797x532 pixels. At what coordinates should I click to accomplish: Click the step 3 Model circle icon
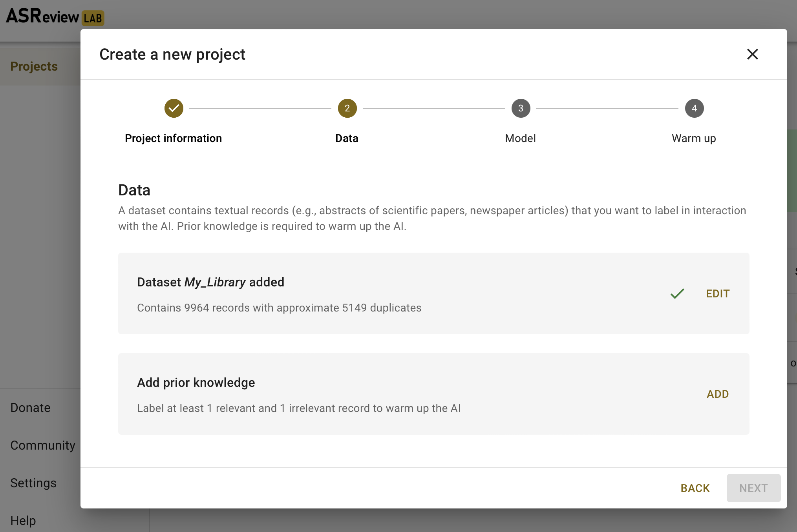coord(521,108)
